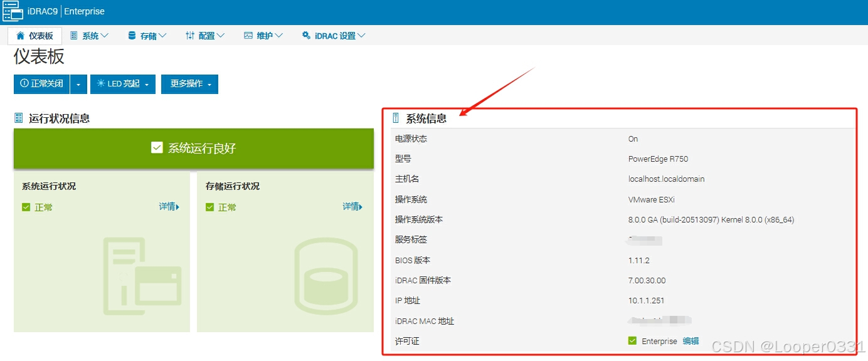This screenshot has height=361, width=868.
Task: Open the 更多操作 dropdown
Action: [x=189, y=84]
